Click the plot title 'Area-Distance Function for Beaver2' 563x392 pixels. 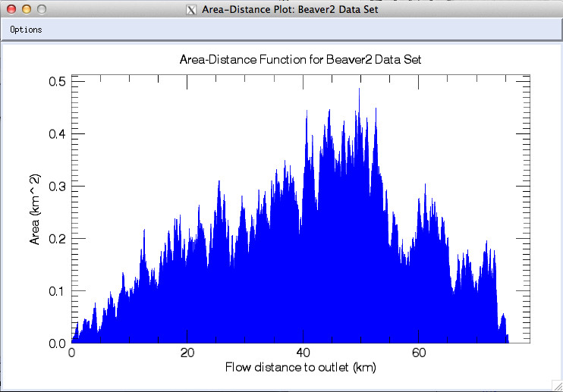pyautogui.click(x=300, y=59)
